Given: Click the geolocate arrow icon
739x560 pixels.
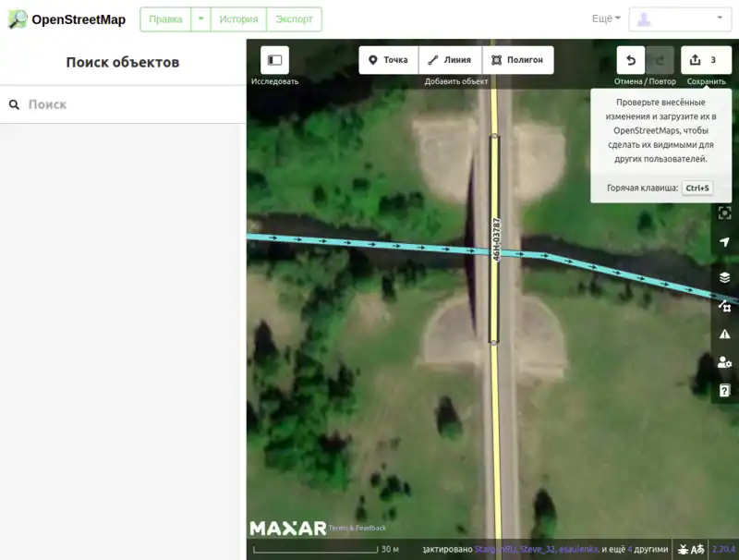Looking at the screenshot, I should coord(724,242).
